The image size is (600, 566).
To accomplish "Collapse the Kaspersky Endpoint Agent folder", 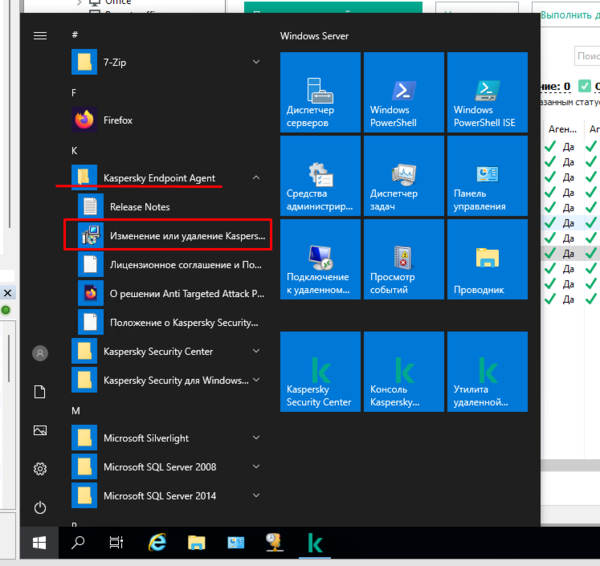I will click(257, 178).
